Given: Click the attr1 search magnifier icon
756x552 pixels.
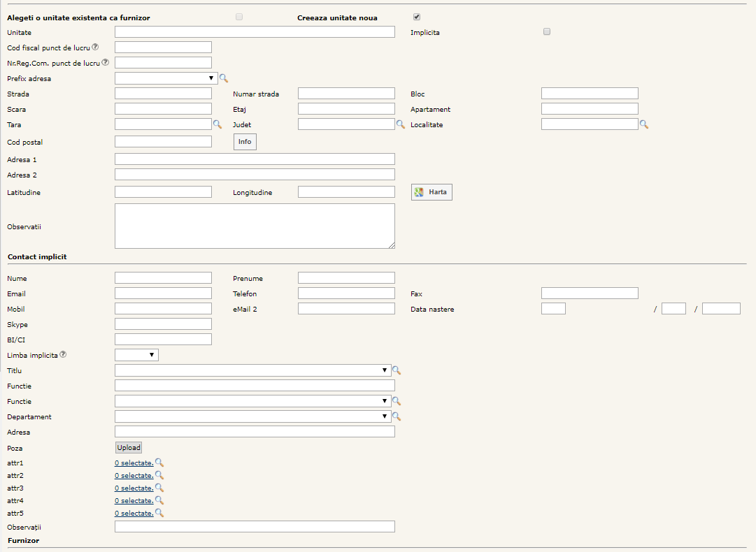Looking at the screenshot, I should 159,463.
